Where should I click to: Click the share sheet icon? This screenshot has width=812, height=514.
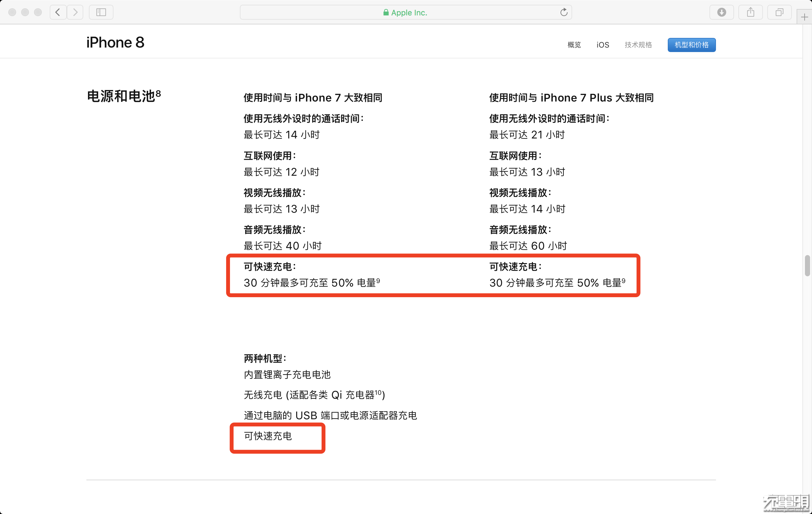click(x=750, y=13)
